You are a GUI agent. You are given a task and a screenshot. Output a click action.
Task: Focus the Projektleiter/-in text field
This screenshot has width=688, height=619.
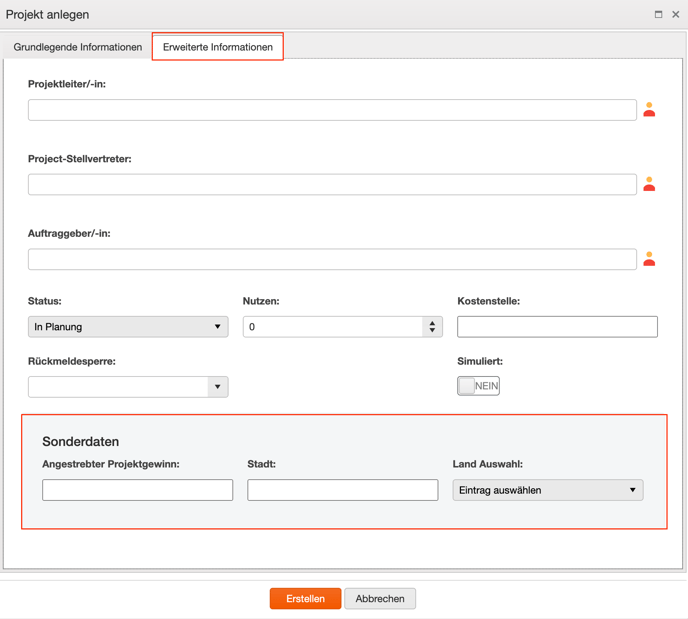tap(332, 110)
